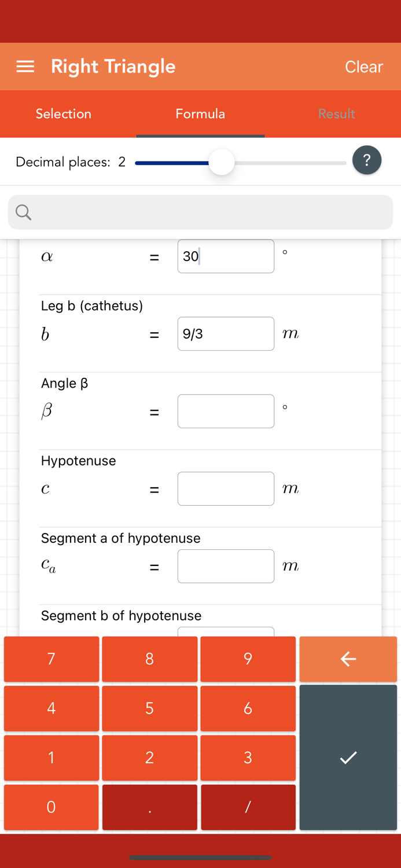Select the Leg b value field showing 9/3
Screen dimensions: 401x868
[226, 333]
